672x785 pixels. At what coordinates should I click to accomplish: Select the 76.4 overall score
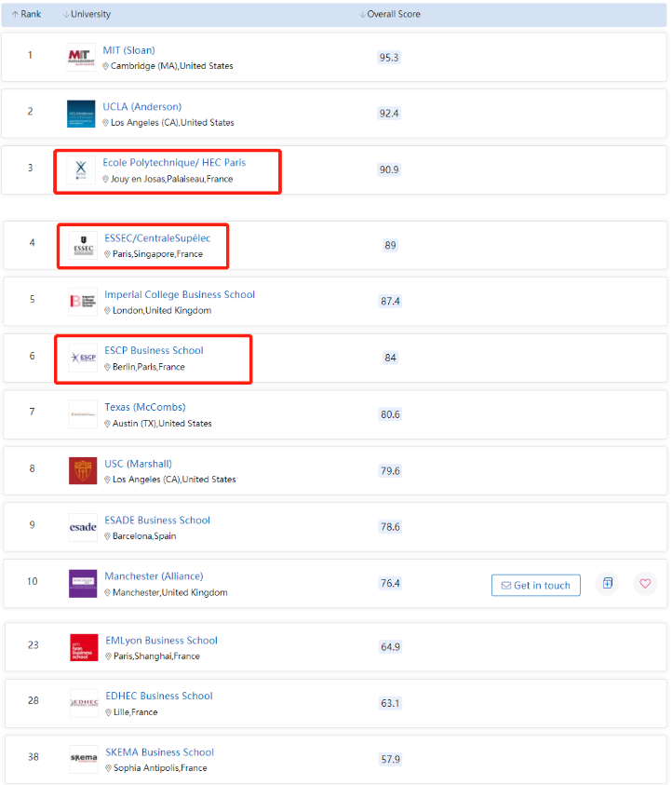click(x=390, y=583)
